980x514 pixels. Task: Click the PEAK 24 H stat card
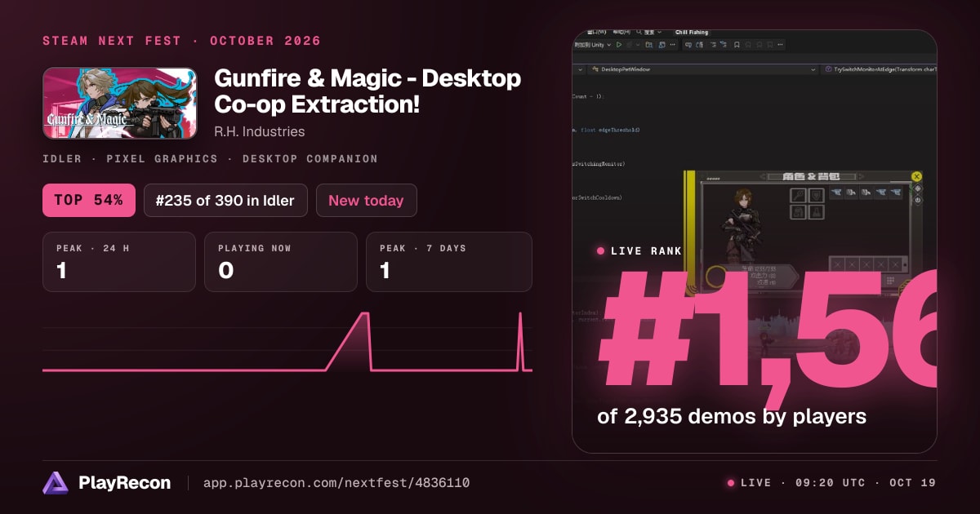click(x=119, y=262)
